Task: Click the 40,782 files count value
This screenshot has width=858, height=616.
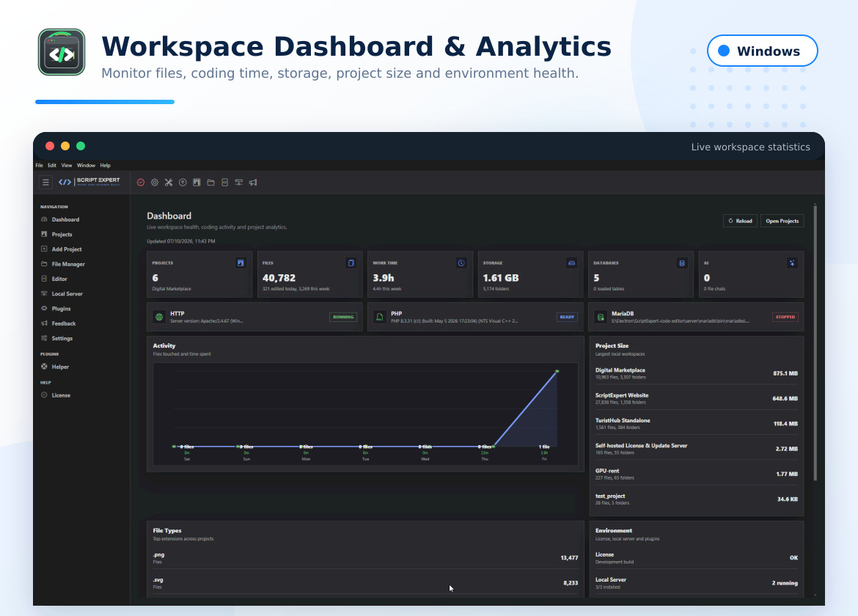Action: [x=279, y=278]
